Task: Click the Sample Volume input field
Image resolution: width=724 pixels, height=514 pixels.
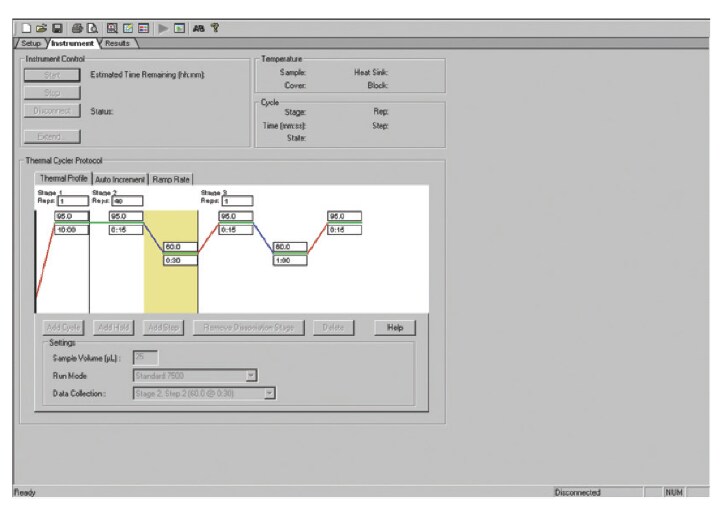Action: click(145, 357)
